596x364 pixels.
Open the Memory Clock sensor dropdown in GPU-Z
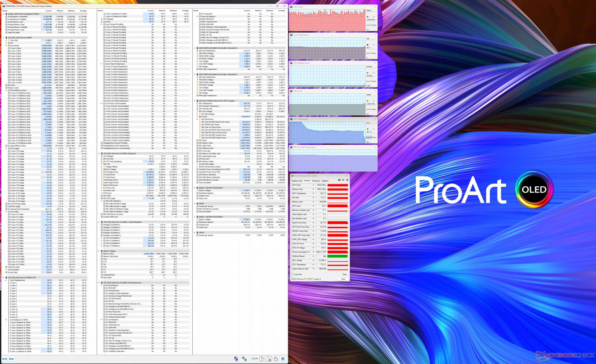[313, 189]
